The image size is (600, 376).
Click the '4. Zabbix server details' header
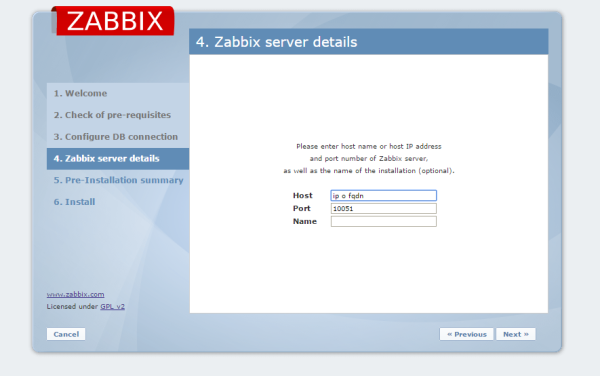tap(276, 42)
